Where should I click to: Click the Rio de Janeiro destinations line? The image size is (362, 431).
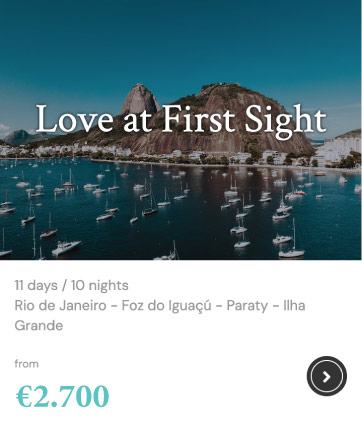[x=160, y=315]
